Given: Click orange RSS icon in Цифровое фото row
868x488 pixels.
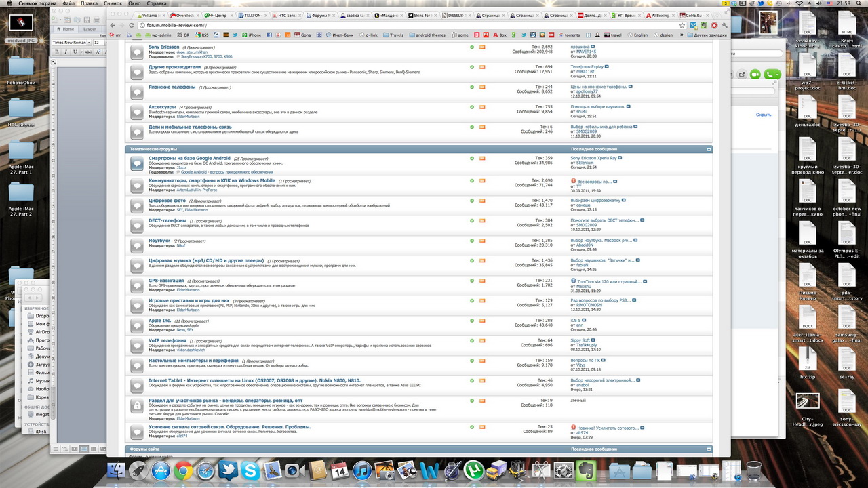Looking at the screenshot, I should coord(482,201).
